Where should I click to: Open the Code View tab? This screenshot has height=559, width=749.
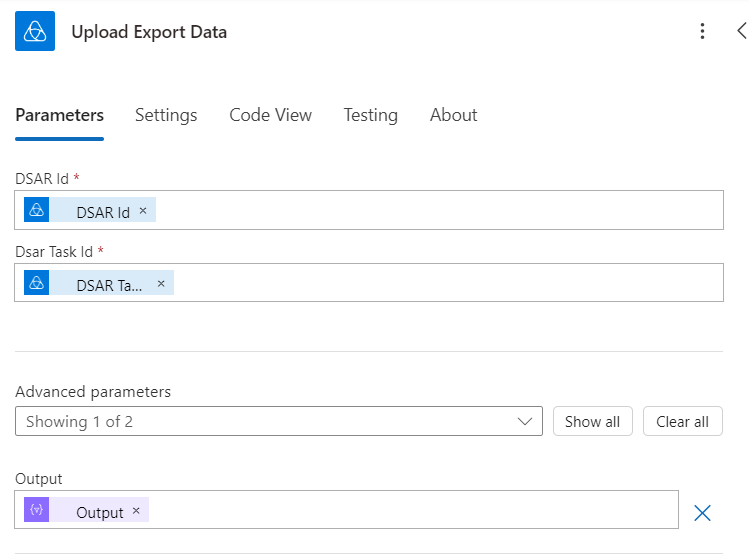(270, 115)
